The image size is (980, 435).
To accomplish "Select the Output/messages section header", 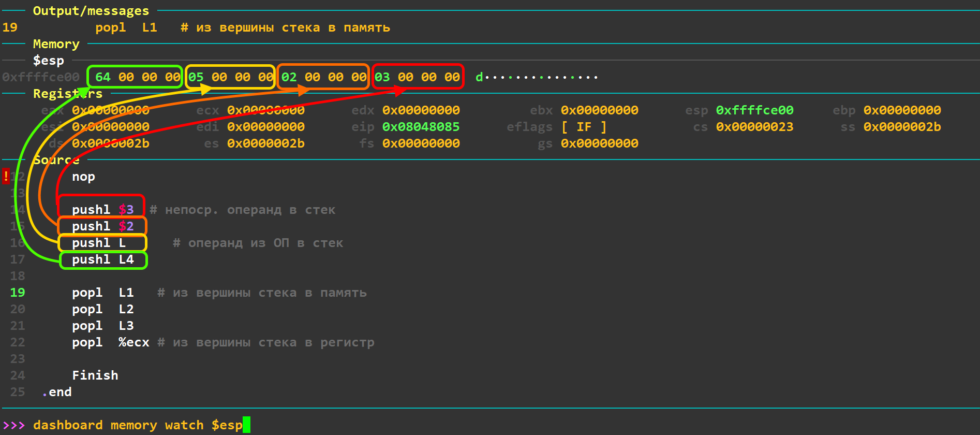I will [x=91, y=11].
